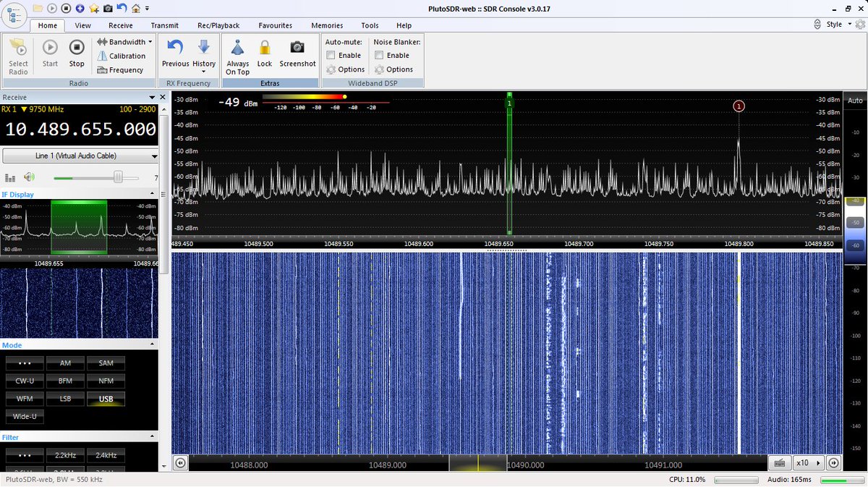Collapse the Filter section
868x487 pixels.
153,437
